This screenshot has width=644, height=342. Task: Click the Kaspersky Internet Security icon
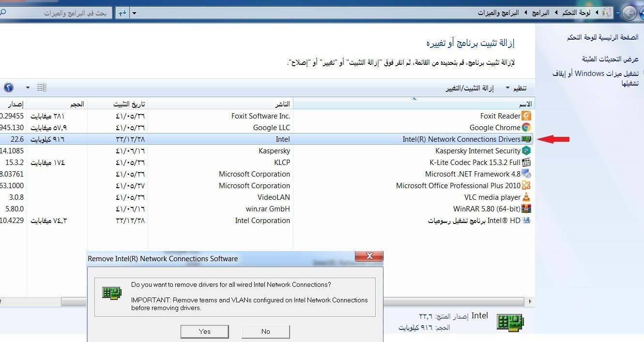[526, 151]
